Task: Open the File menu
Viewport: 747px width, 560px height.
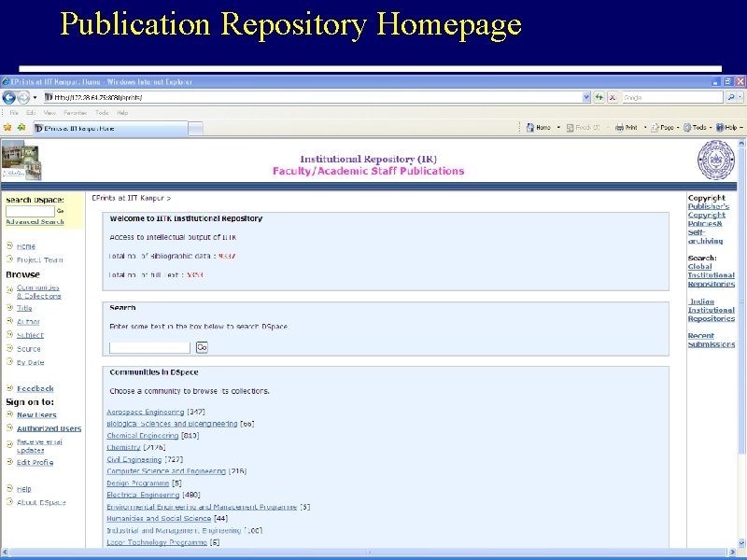Action: pos(14,113)
